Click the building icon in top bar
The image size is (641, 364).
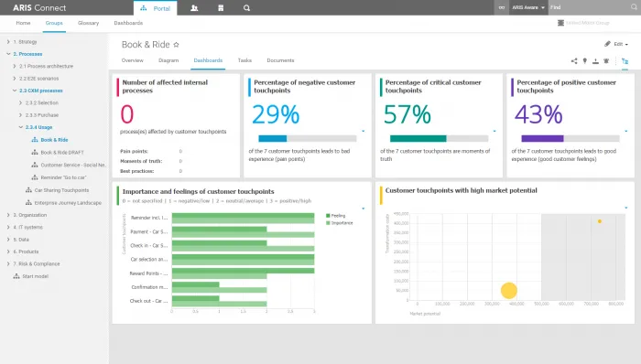[x=221, y=7]
